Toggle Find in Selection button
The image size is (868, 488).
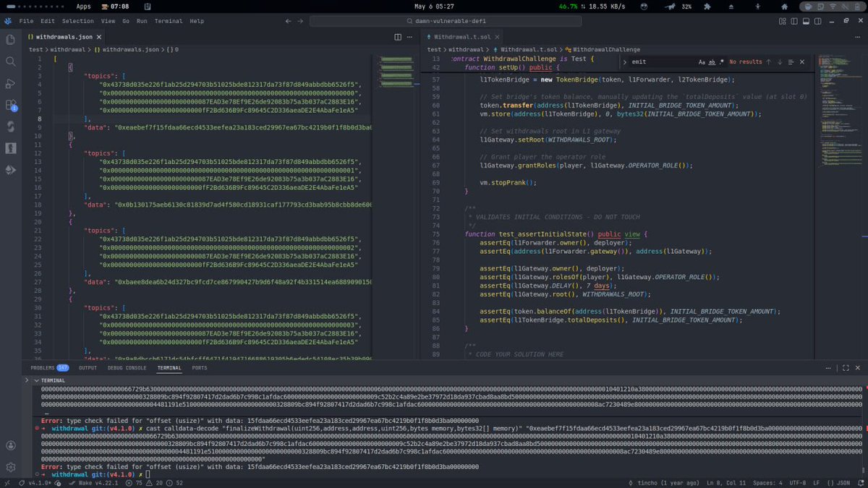click(791, 62)
